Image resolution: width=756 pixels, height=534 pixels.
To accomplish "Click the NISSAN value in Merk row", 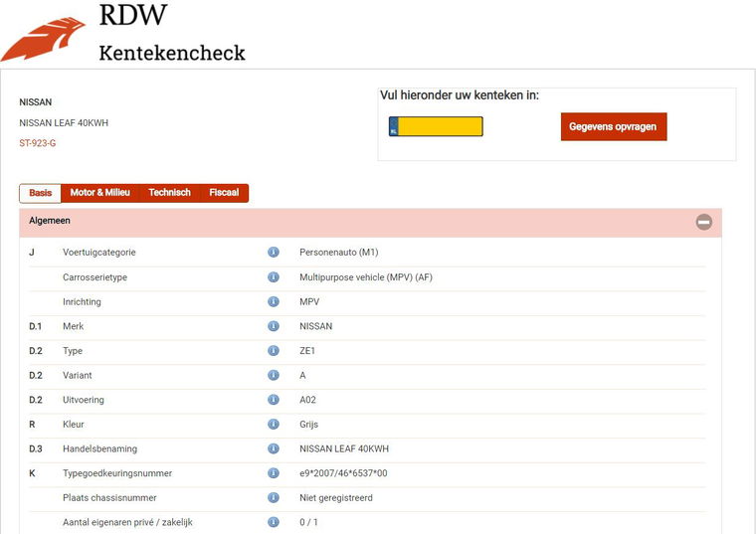I will (x=315, y=326).
